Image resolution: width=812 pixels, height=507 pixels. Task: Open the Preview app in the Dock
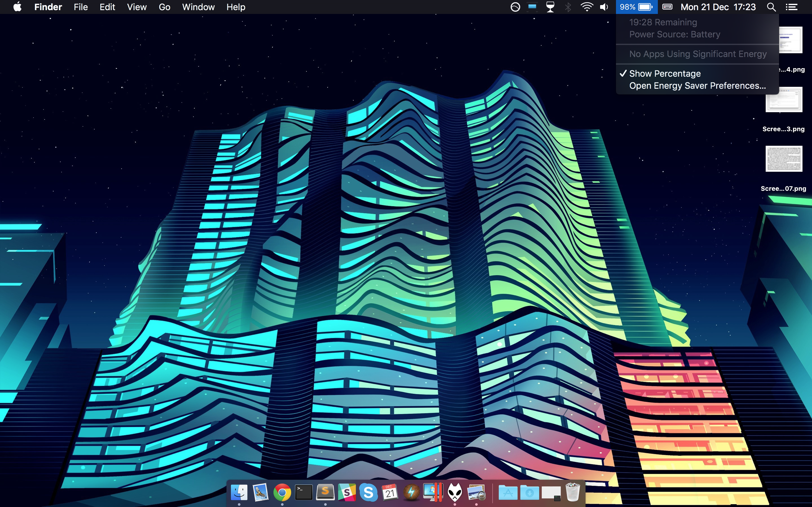click(x=476, y=492)
